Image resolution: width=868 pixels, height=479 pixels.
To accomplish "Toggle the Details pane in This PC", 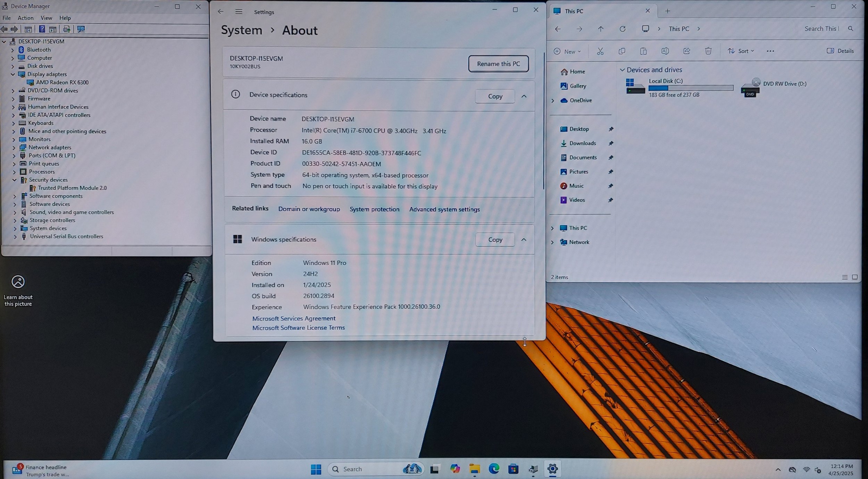I will (840, 51).
